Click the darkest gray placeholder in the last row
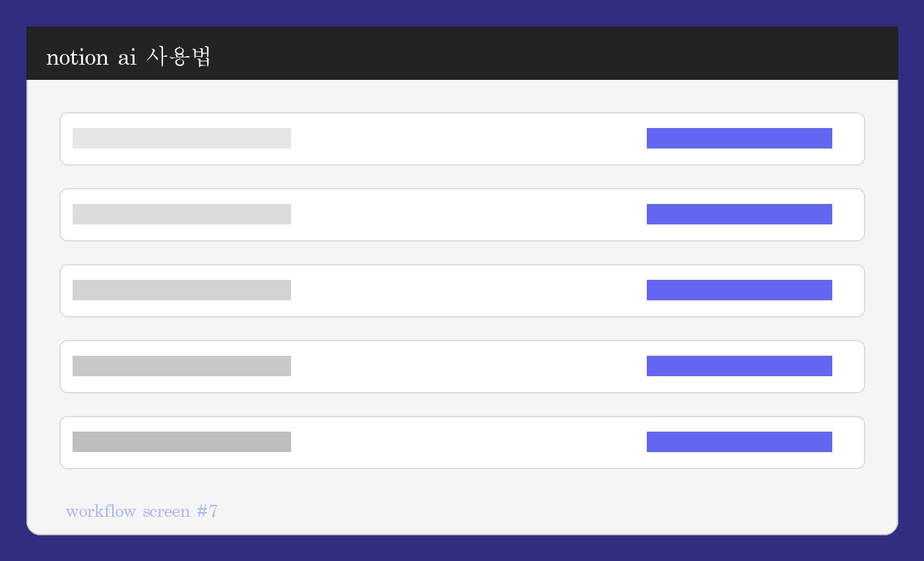 tap(181, 442)
